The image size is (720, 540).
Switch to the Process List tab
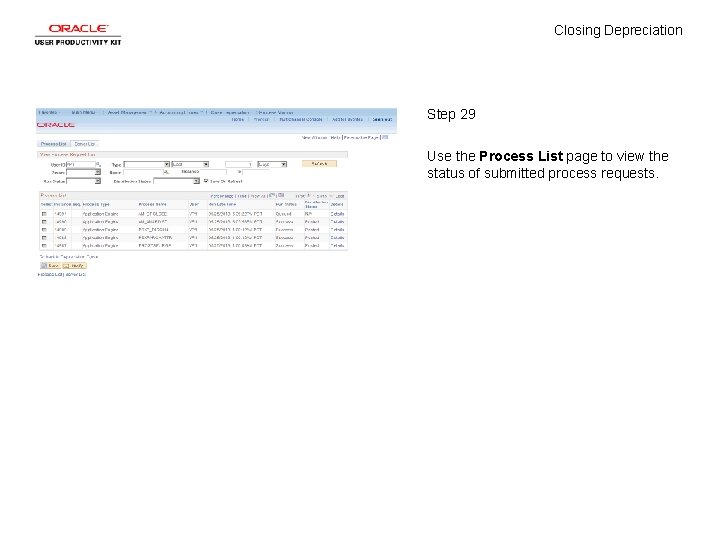click(x=53, y=144)
